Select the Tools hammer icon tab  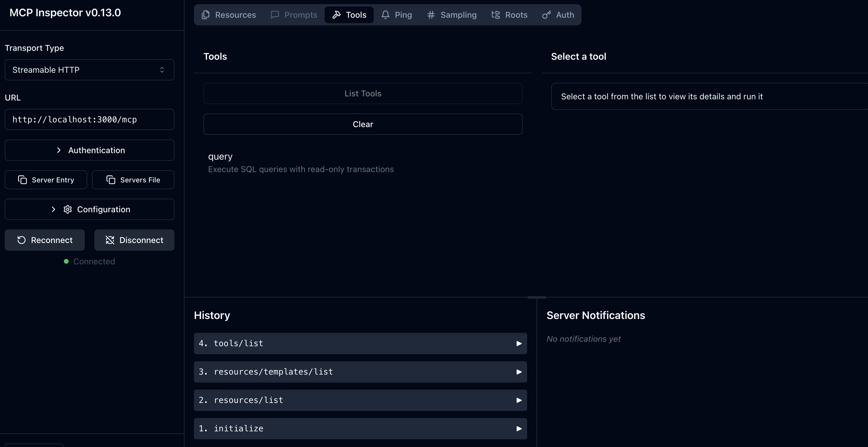[337, 14]
